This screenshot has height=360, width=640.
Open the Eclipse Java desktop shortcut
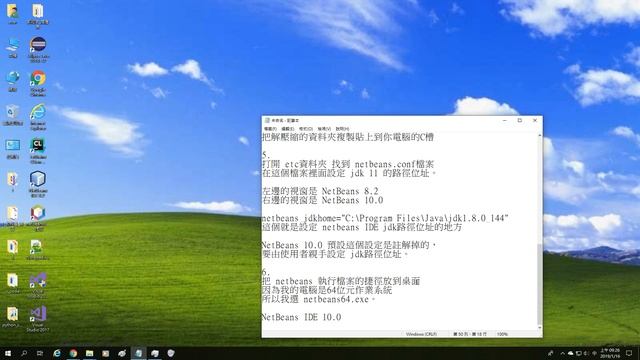click(38, 49)
